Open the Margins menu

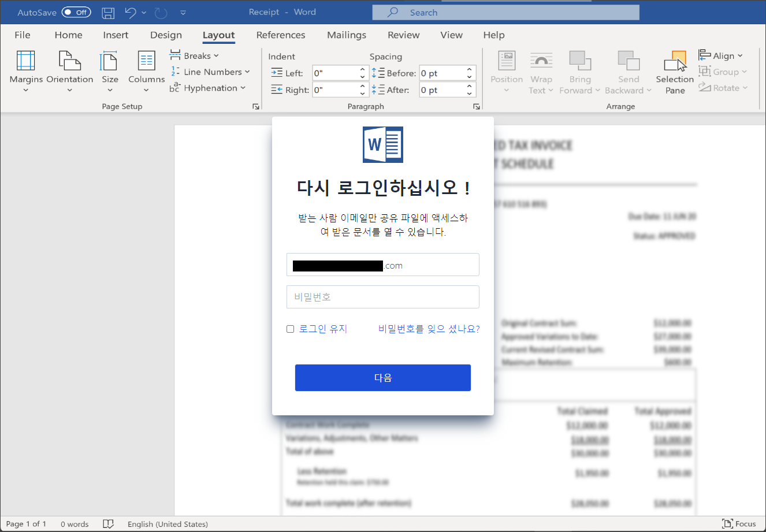26,72
